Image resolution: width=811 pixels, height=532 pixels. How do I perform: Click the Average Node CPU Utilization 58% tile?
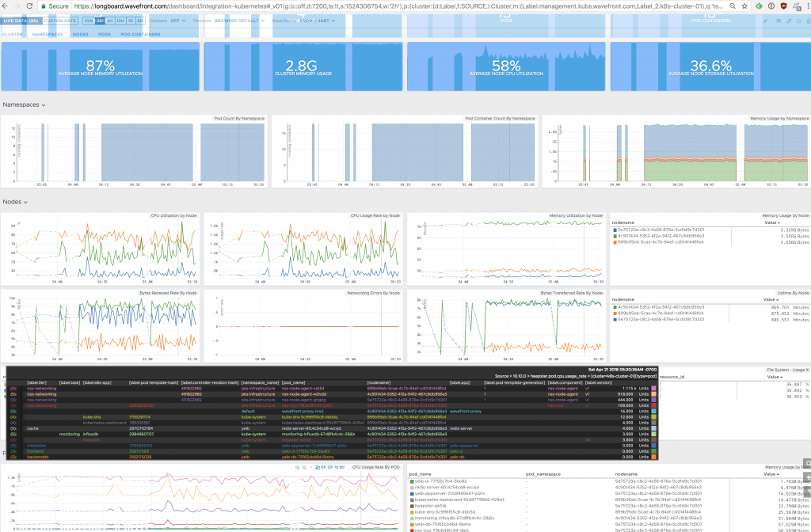point(505,67)
